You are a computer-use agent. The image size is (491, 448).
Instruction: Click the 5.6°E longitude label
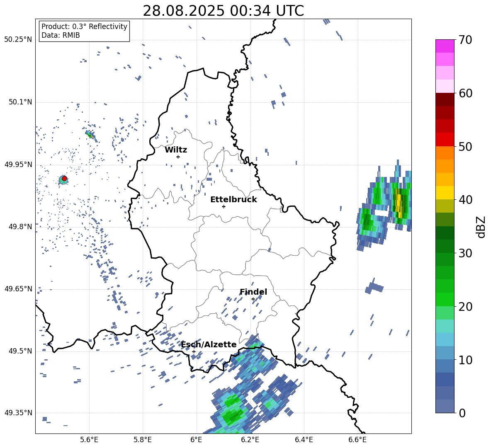[x=89, y=440]
